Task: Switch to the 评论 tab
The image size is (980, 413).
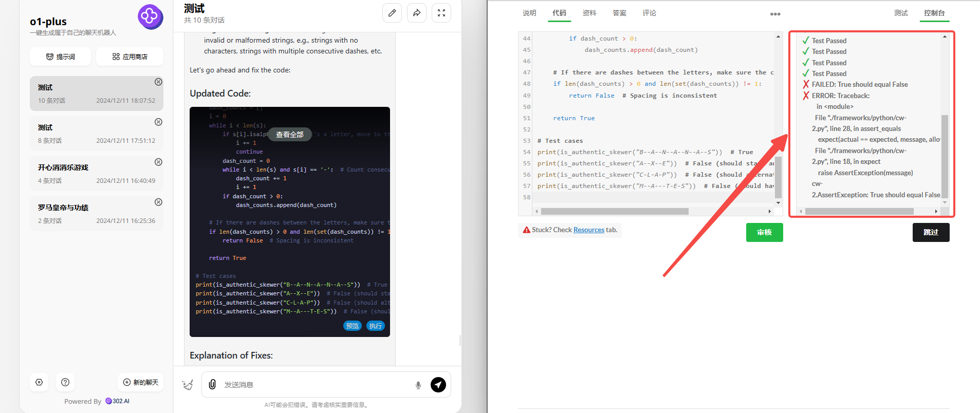Action: click(649, 13)
